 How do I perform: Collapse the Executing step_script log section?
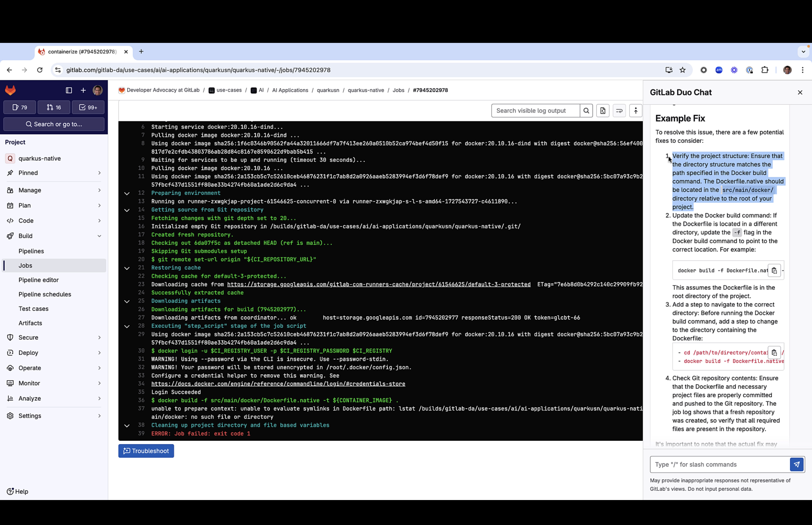pyautogui.click(x=127, y=326)
